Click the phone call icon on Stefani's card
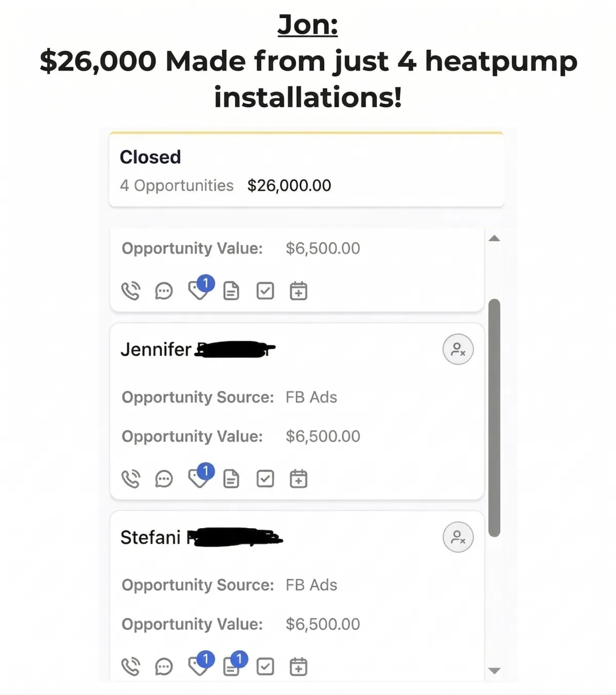The height and width of the screenshot is (695, 616). (x=130, y=667)
